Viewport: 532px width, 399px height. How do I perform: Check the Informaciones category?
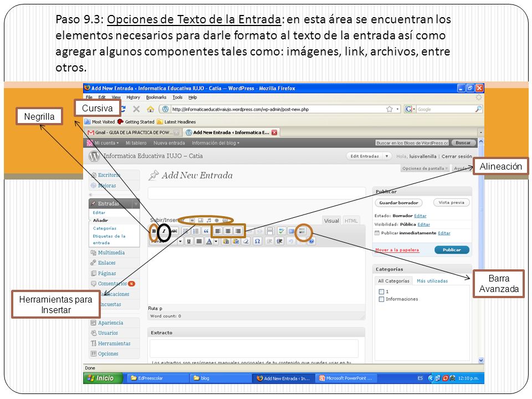click(x=381, y=299)
